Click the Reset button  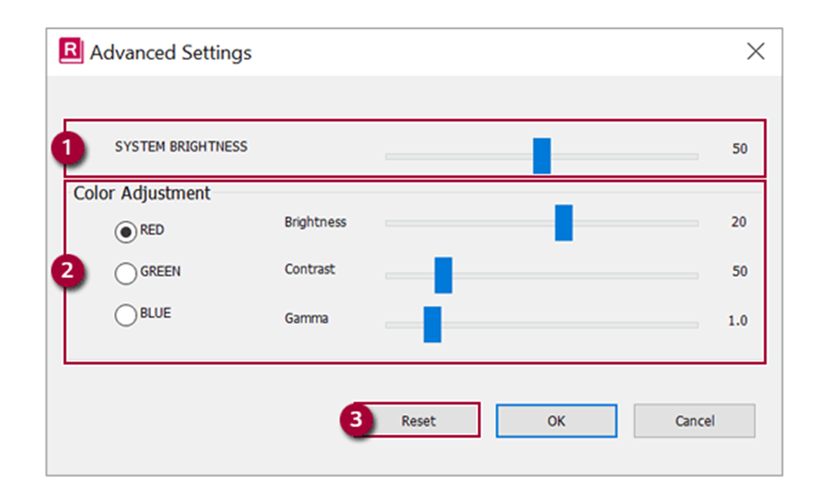pyautogui.click(x=419, y=421)
